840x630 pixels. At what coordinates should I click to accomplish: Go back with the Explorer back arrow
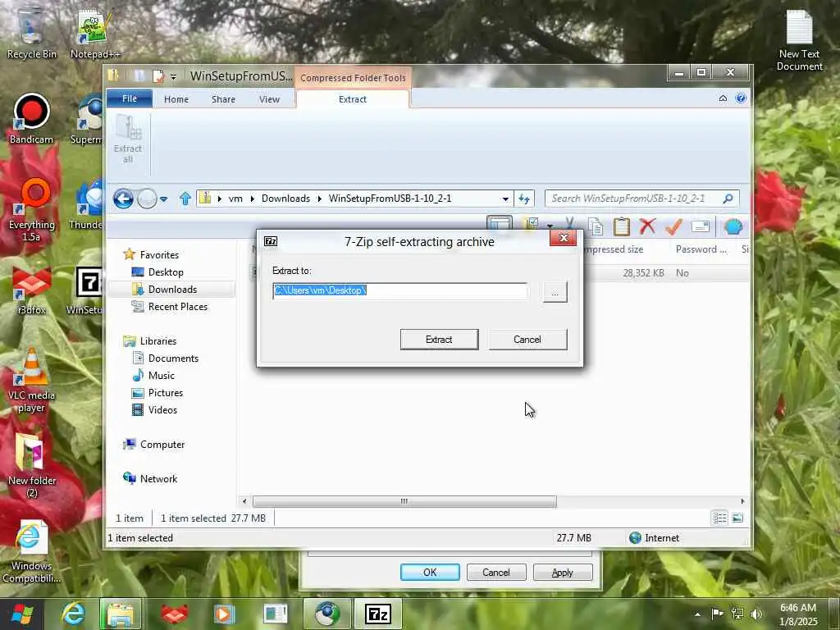[x=123, y=199]
